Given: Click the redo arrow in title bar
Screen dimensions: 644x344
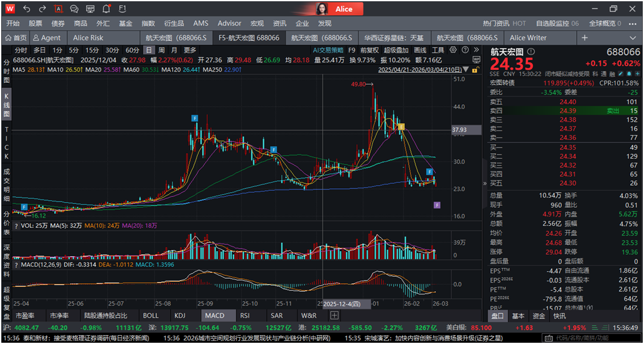Looking at the screenshot, I should (x=43, y=9).
